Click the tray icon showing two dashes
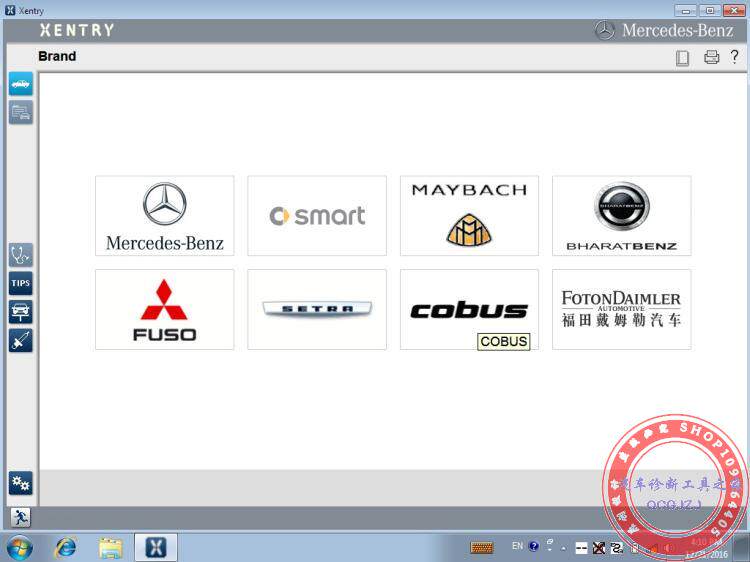Viewport: 750px width, 562px height. click(581, 548)
